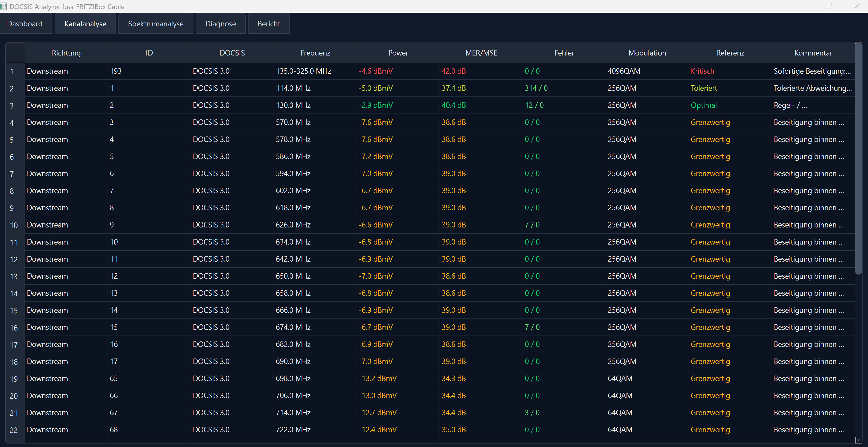Click the 634.0 MHz frequency cell
The height and width of the screenshot is (447, 868).
(315, 242)
